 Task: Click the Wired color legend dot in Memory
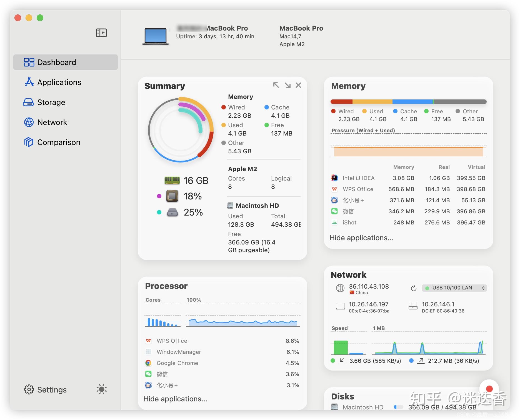pyautogui.click(x=333, y=111)
